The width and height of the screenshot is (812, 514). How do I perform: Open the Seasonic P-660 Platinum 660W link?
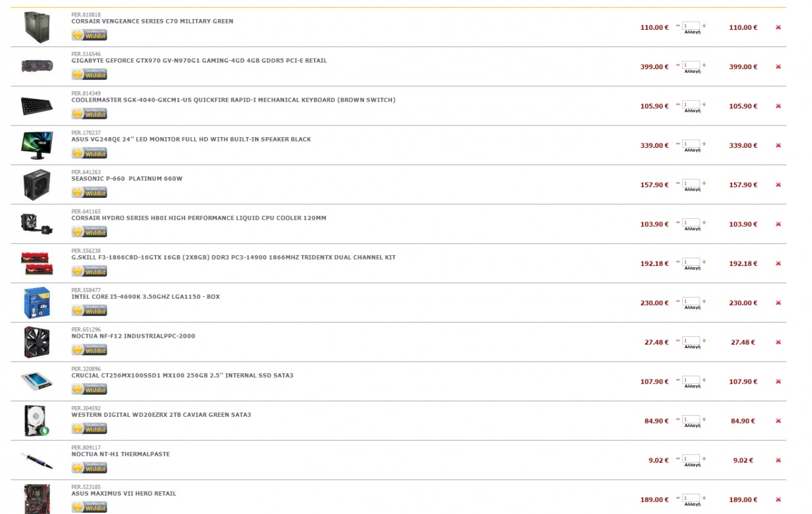coord(127,179)
